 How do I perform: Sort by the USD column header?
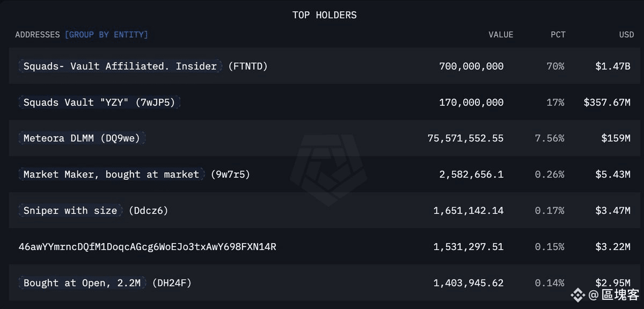[x=626, y=34]
